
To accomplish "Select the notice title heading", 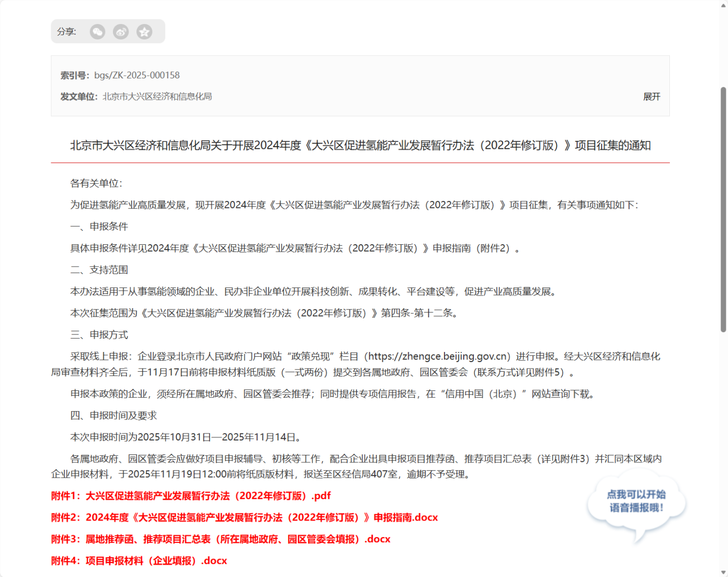I will click(364, 145).
